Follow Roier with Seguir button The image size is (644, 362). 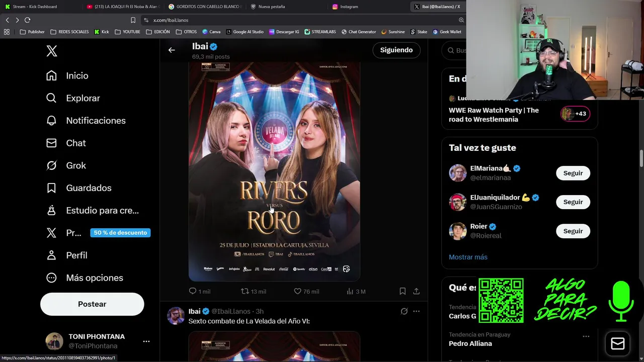(573, 231)
